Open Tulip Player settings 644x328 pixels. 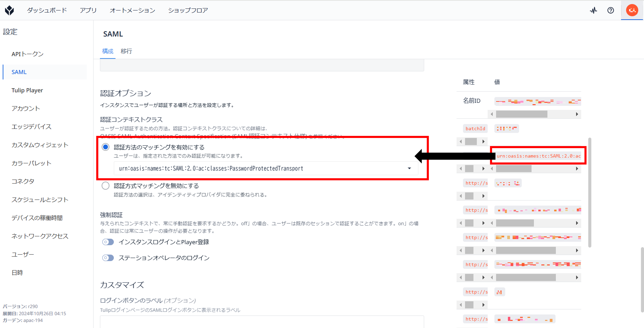tap(27, 90)
